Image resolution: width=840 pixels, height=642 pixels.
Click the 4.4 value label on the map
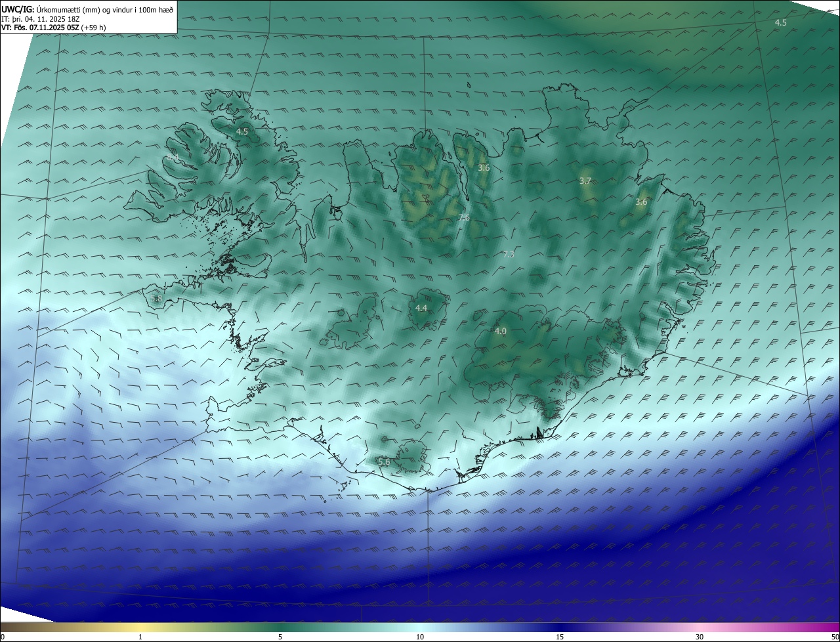421,308
